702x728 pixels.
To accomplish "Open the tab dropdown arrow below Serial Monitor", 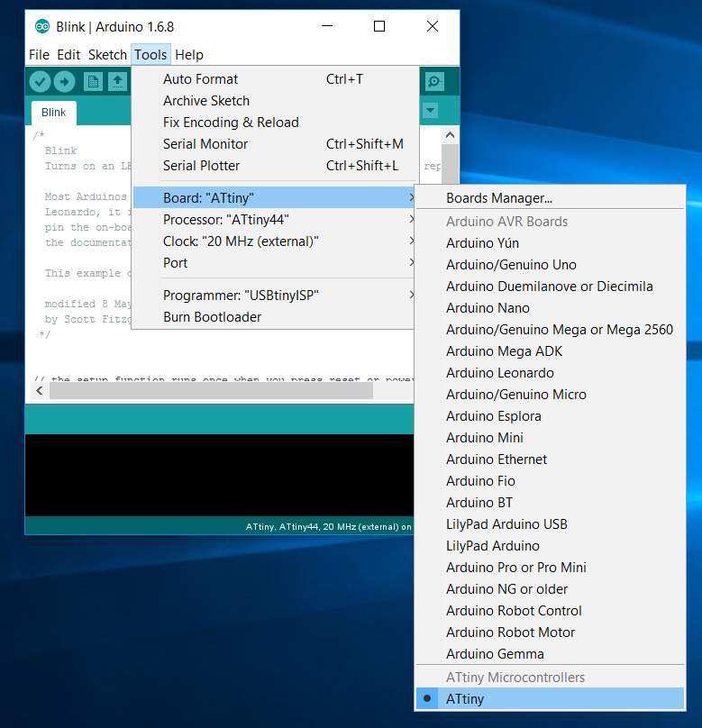I will (431, 111).
